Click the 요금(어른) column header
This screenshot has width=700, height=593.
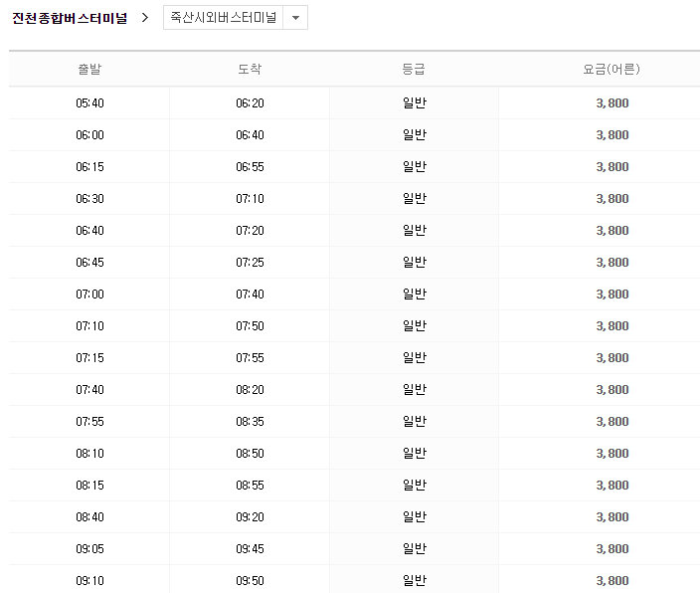coord(612,70)
